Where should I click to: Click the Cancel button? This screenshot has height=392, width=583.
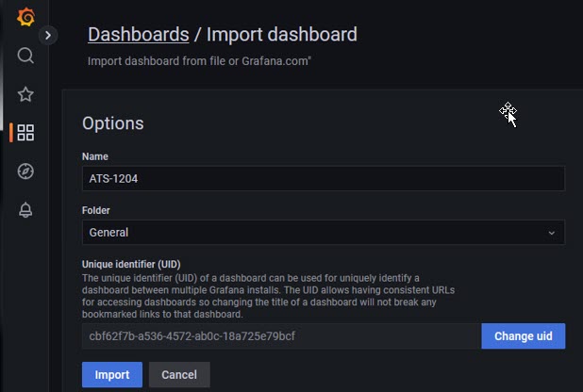tap(179, 374)
